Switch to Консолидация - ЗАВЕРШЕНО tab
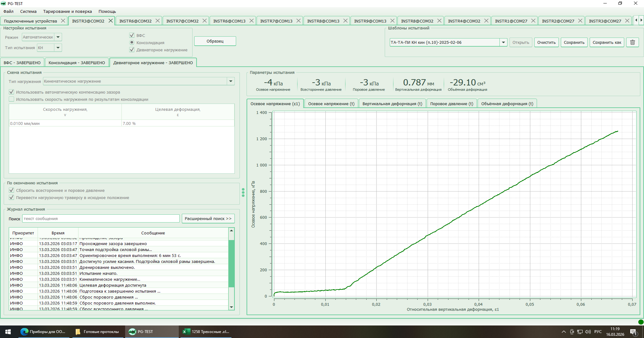Image resolution: width=644 pixels, height=338 pixels. tap(77, 63)
